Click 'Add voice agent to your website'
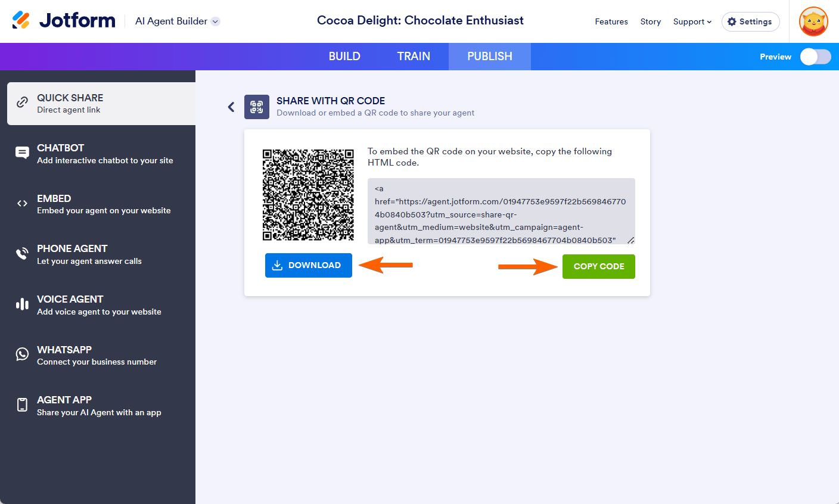 tap(99, 312)
